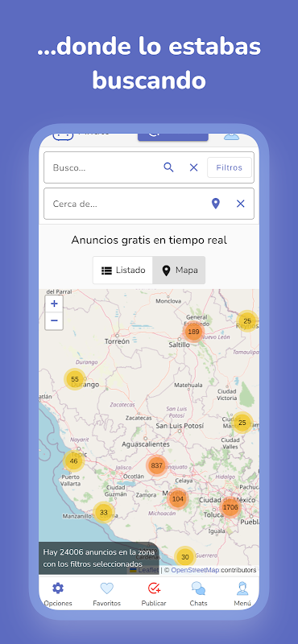Clear the Cerca de location field
This screenshot has height=644, width=298.
(241, 204)
